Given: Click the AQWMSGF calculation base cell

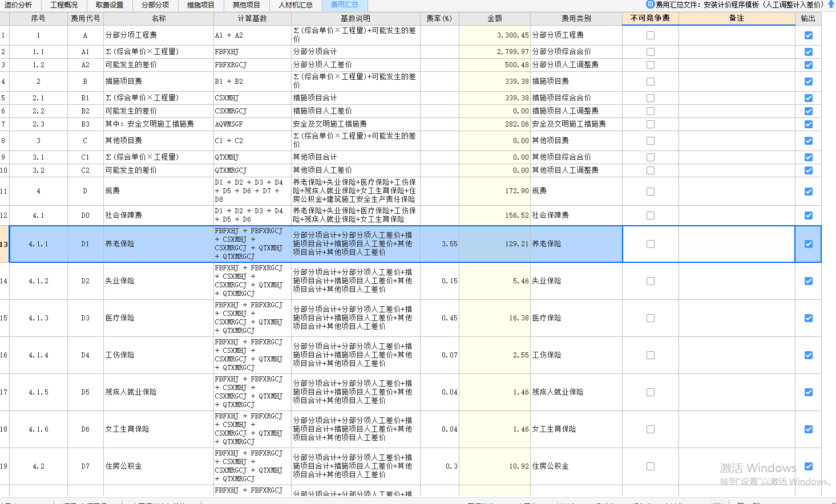Looking at the screenshot, I should 252,124.
